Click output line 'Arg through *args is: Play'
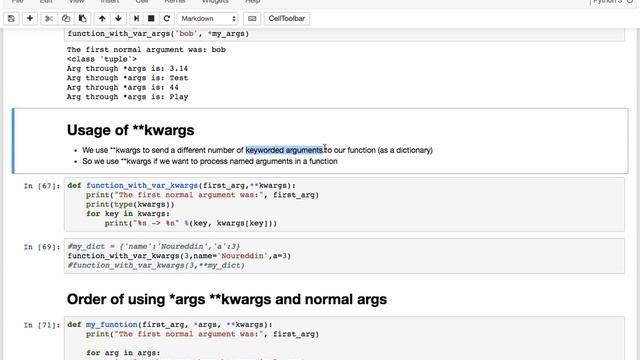 click(127, 97)
